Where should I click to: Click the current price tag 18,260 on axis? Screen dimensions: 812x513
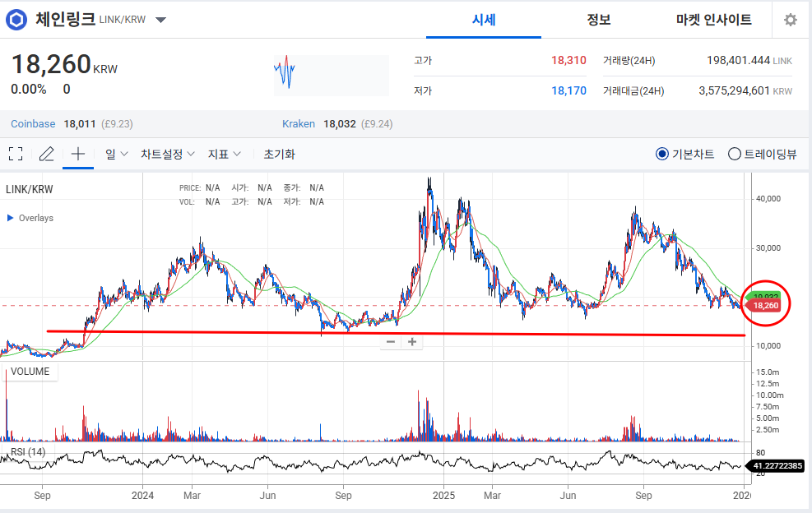[x=767, y=306]
